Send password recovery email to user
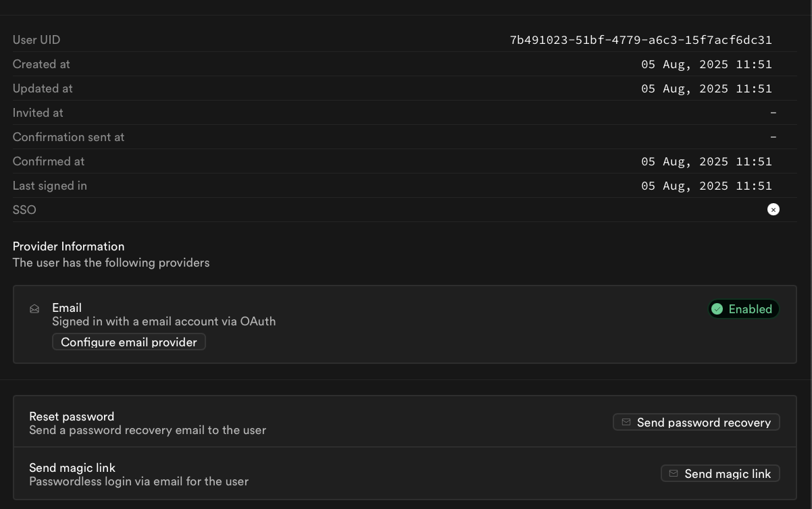Screen dimensions: 812x509 coord(696,422)
